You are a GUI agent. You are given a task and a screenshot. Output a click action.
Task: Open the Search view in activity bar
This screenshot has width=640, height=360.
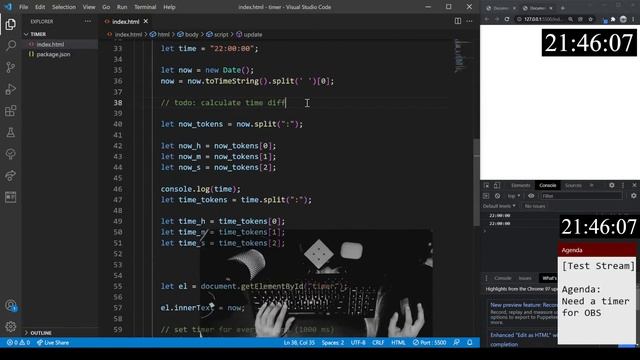point(11,45)
